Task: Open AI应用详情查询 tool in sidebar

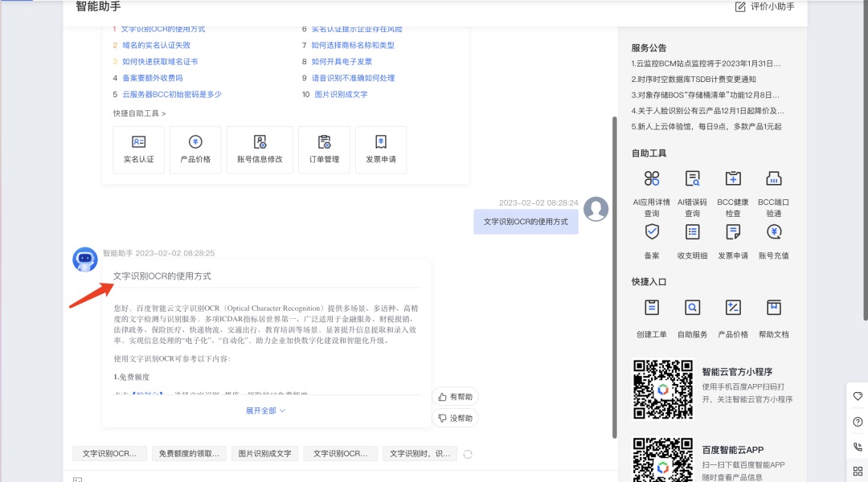Action: tap(652, 193)
